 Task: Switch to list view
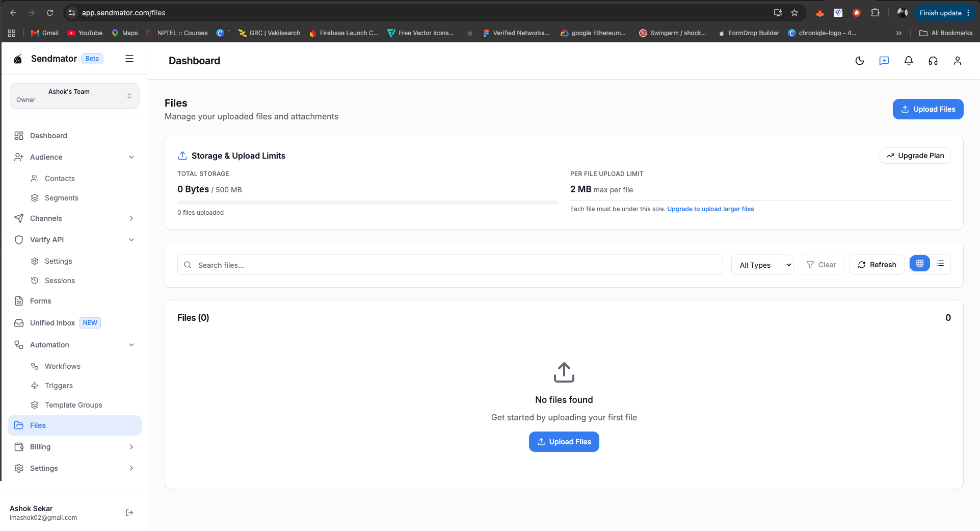click(x=940, y=264)
